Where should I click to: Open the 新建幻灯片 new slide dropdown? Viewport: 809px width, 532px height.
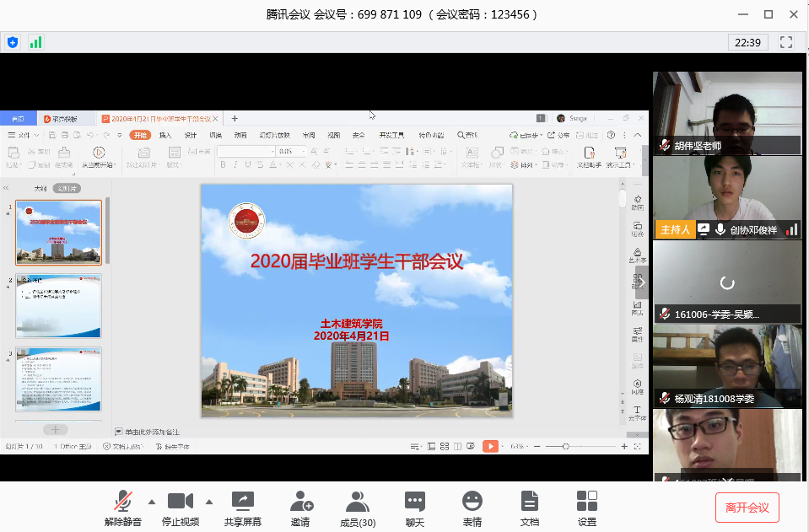[142, 156]
